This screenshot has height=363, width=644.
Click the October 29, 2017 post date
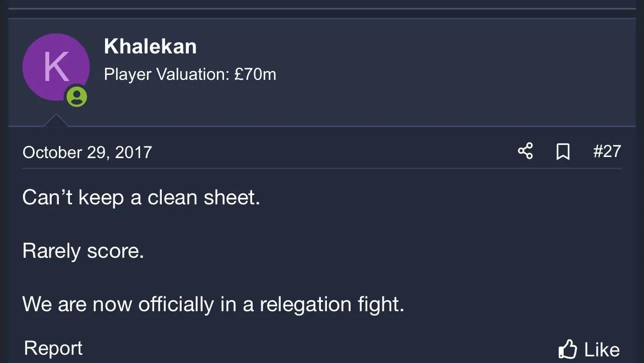tap(87, 152)
